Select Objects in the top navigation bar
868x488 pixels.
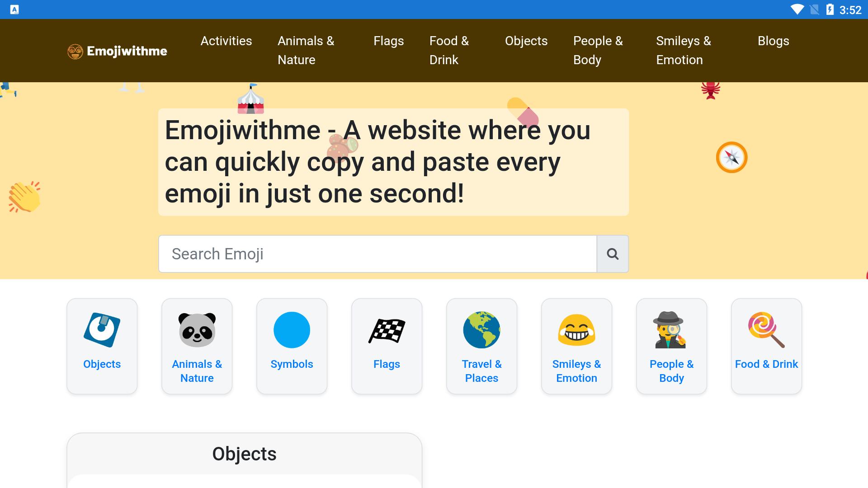point(526,41)
